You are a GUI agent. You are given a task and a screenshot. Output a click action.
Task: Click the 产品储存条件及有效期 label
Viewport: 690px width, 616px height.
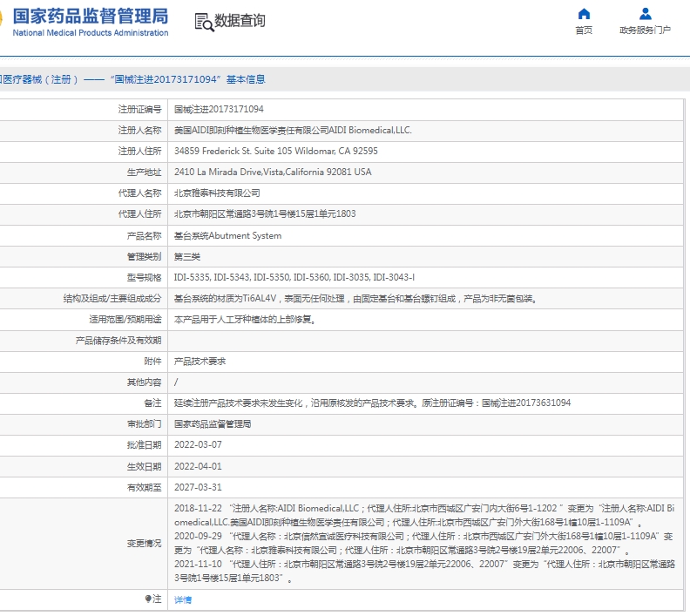[118, 341]
